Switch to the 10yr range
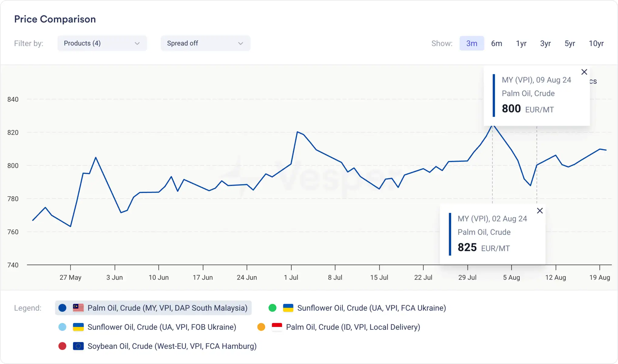The width and height of the screenshot is (618, 364). pyautogui.click(x=596, y=43)
